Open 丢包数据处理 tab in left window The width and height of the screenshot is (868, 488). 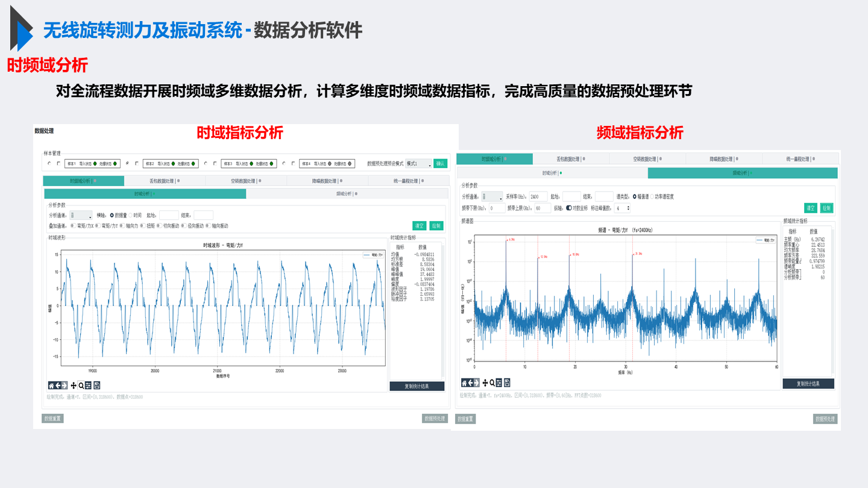click(165, 181)
